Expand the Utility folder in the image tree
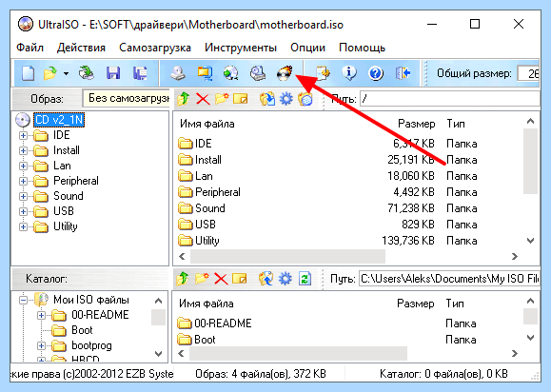 pyautogui.click(x=23, y=226)
